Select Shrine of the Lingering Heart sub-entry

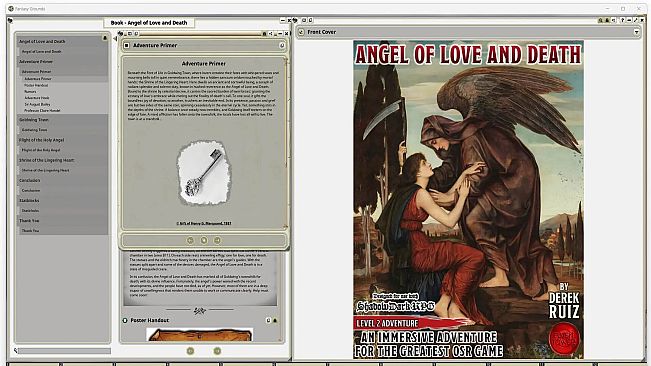click(x=45, y=170)
